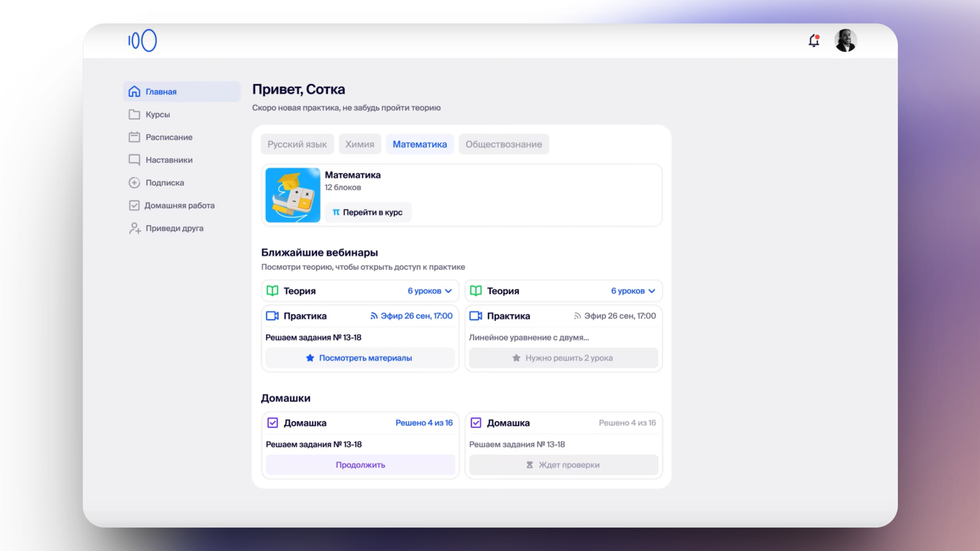Click the add-person icon next to Приведи друга
980x551 pixels.
point(135,228)
